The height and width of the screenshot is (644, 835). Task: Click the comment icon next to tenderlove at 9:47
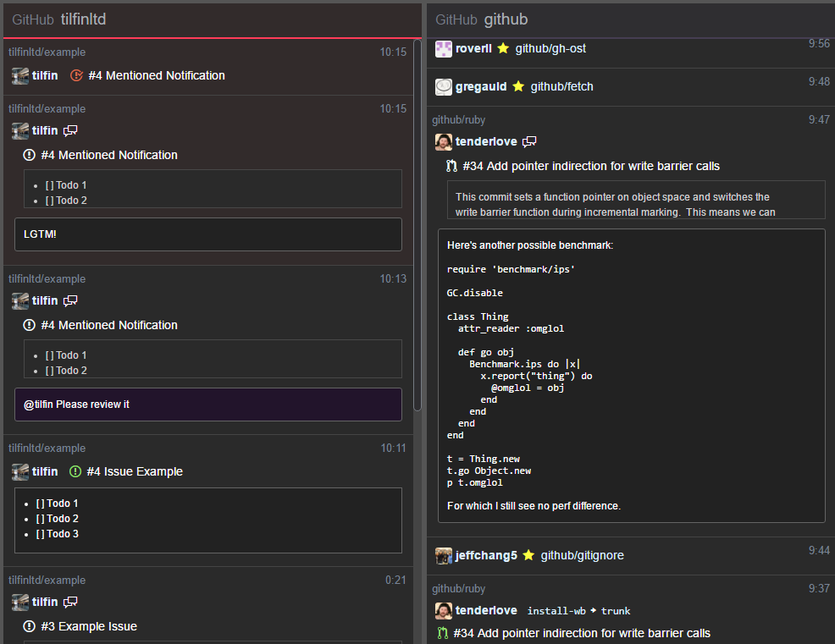click(x=529, y=141)
